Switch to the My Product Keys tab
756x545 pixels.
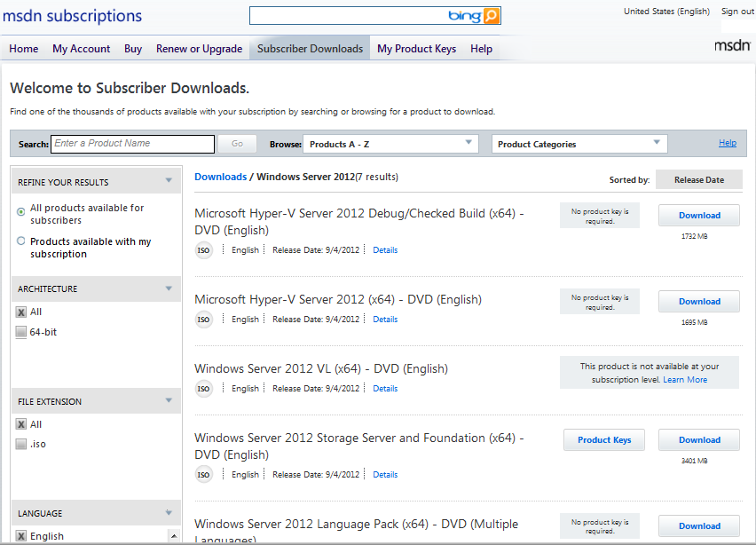click(416, 49)
